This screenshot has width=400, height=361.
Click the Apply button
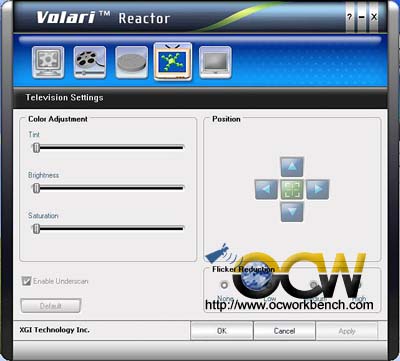click(347, 331)
